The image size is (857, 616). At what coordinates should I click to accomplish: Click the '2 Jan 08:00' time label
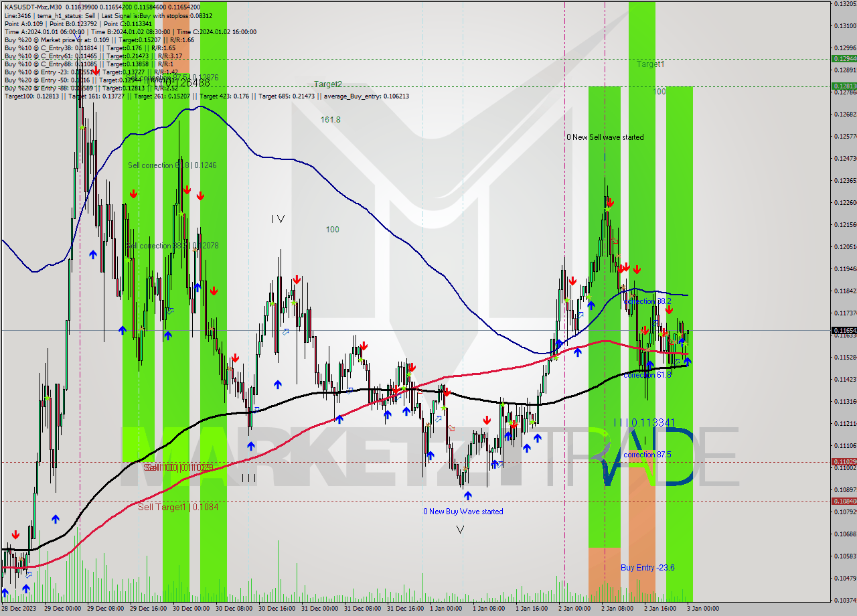[x=617, y=609]
